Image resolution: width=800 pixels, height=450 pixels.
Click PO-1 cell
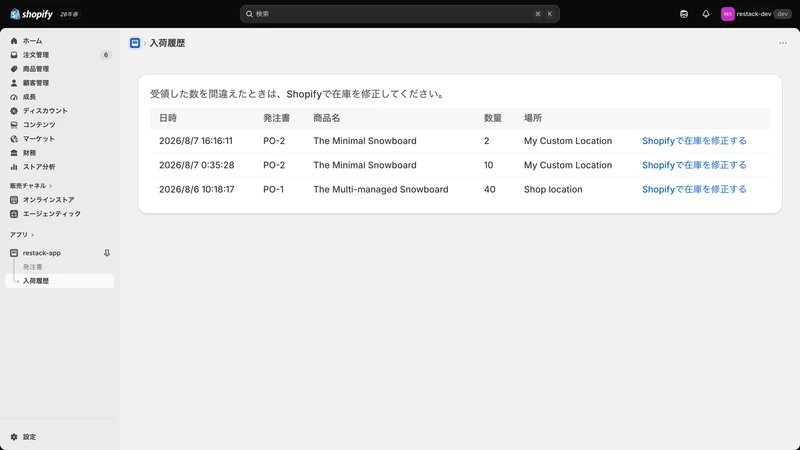[273, 189]
